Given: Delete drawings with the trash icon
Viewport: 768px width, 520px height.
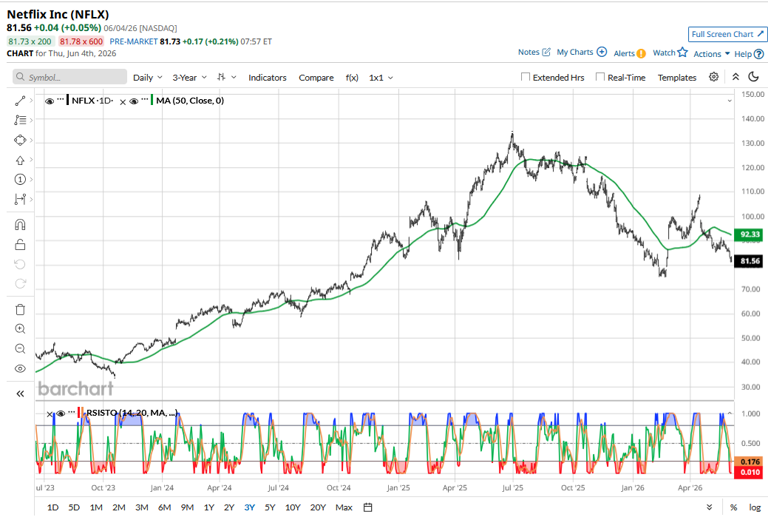Looking at the screenshot, I should pos(20,309).
